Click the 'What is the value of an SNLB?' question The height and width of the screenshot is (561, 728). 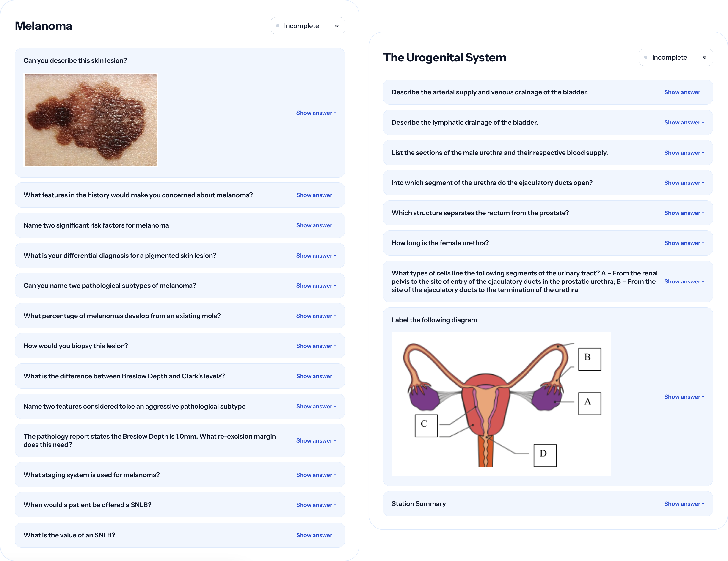69,535
